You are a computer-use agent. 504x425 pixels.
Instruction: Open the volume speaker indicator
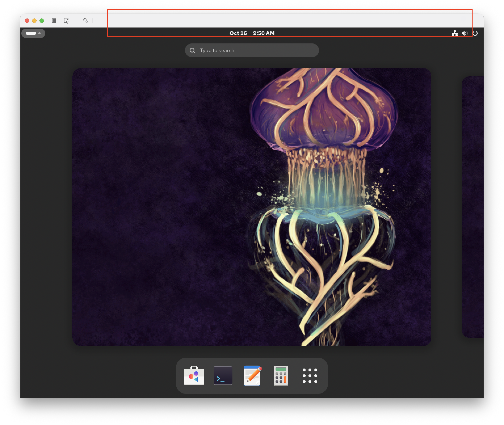coord(465,33)
